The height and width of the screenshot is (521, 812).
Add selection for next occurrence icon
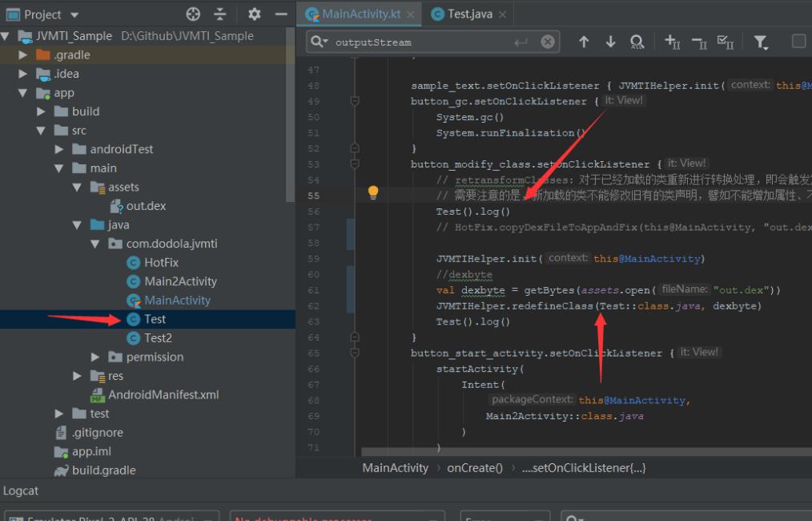tap(672, 42)
